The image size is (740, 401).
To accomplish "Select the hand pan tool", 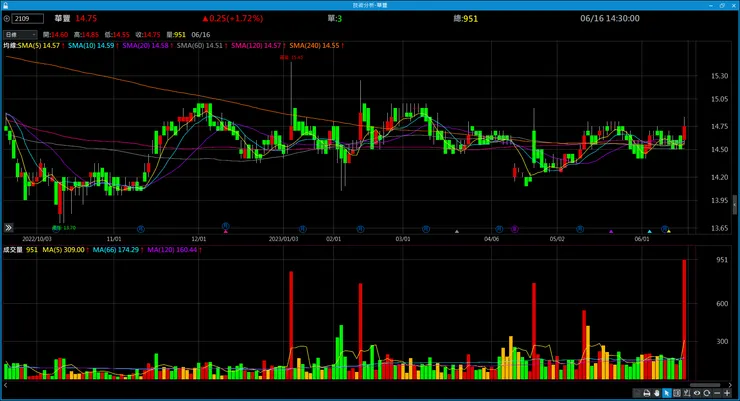I will (656, 393).
